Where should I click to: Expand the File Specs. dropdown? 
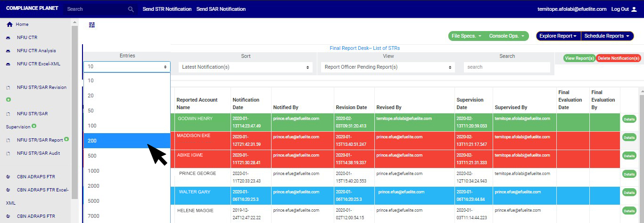pos(466,36)
